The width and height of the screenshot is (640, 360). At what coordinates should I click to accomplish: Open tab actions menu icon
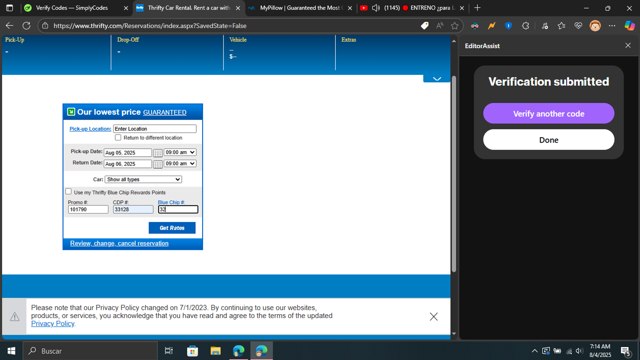(9, 8)
